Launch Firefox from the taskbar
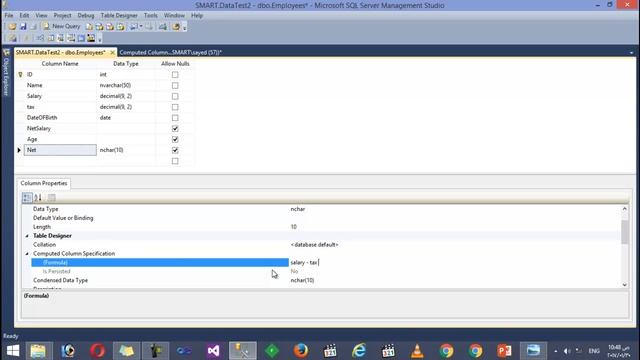The image size is (640, 360). (x=301, y=351)
